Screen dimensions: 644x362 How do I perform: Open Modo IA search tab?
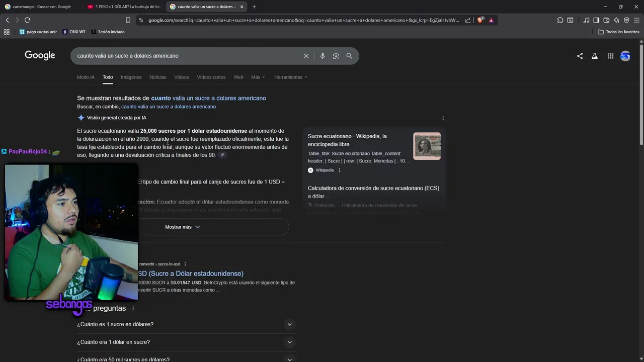(86, 77)
